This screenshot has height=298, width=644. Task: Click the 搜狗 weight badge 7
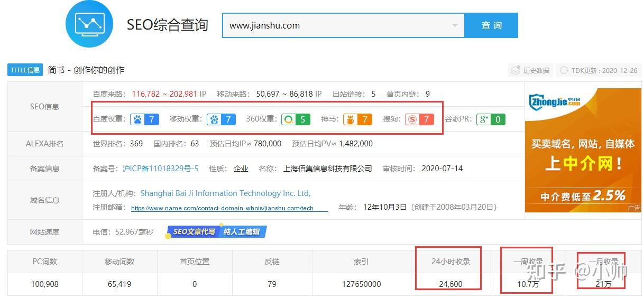(x=419, y=119)
